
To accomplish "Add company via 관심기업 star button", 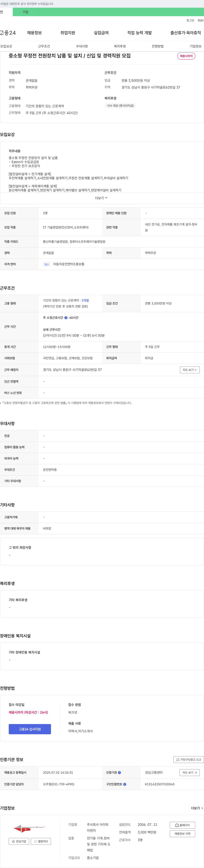I will (x=19, y=841).
